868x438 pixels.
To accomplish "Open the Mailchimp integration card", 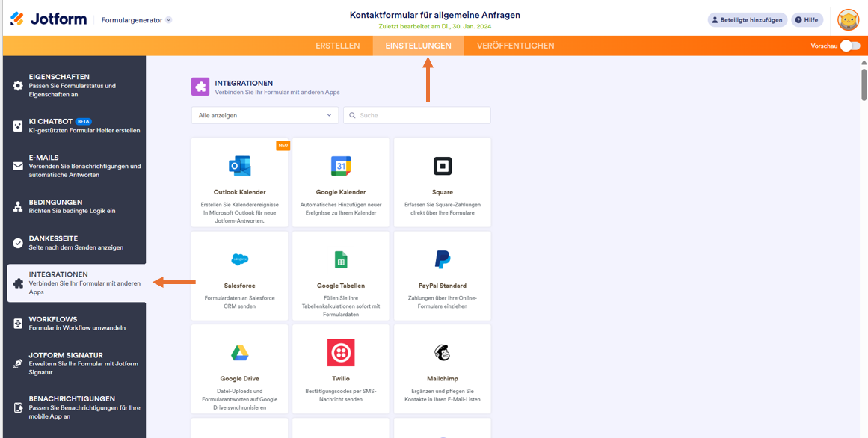I will [443, 368].
